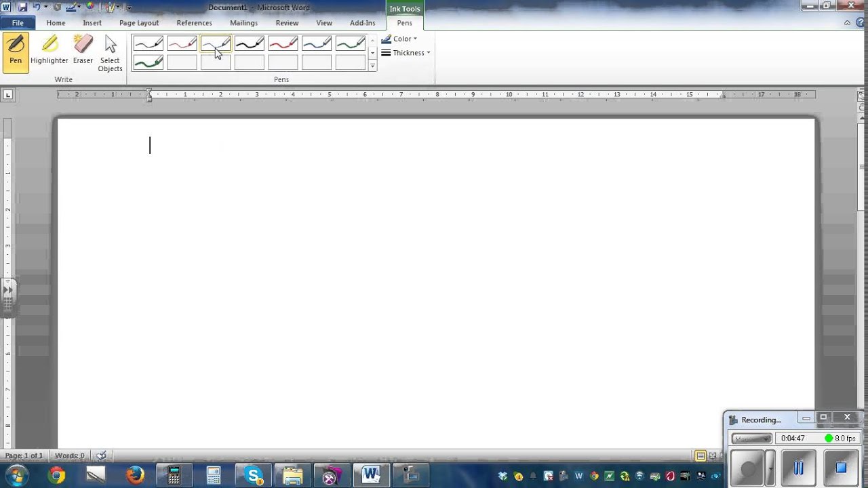The width and height of the screenshot is (868, 488).
Task: Go to the Page Layout tab
Action: click(x=139, y=23)
